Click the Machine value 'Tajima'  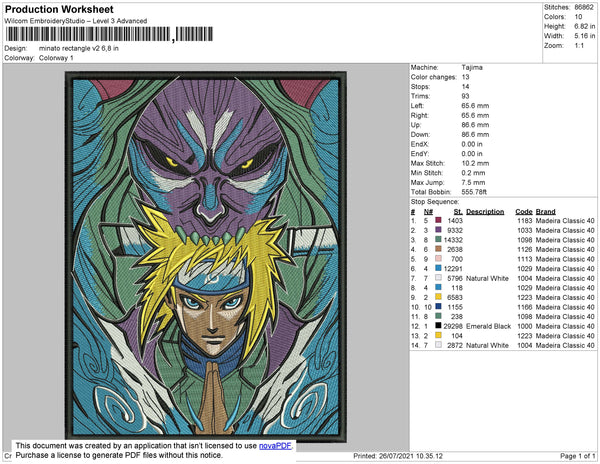click(x=472, y=67)
